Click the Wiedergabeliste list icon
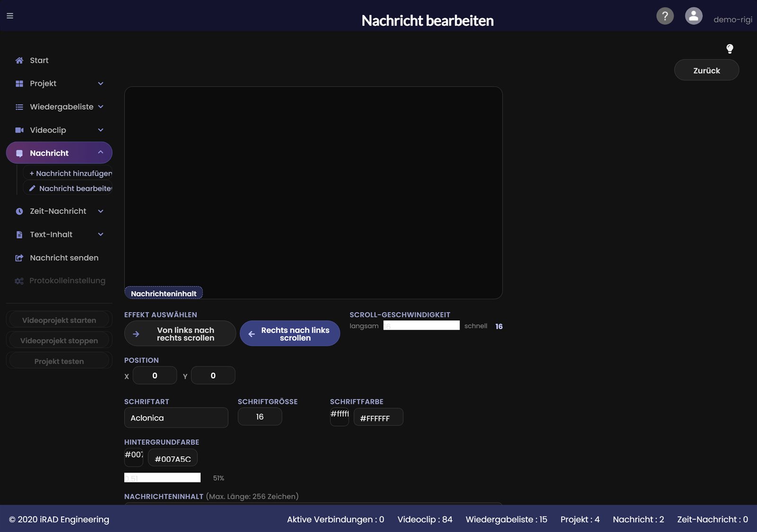 pyautogui.click(x=19, y=107)
